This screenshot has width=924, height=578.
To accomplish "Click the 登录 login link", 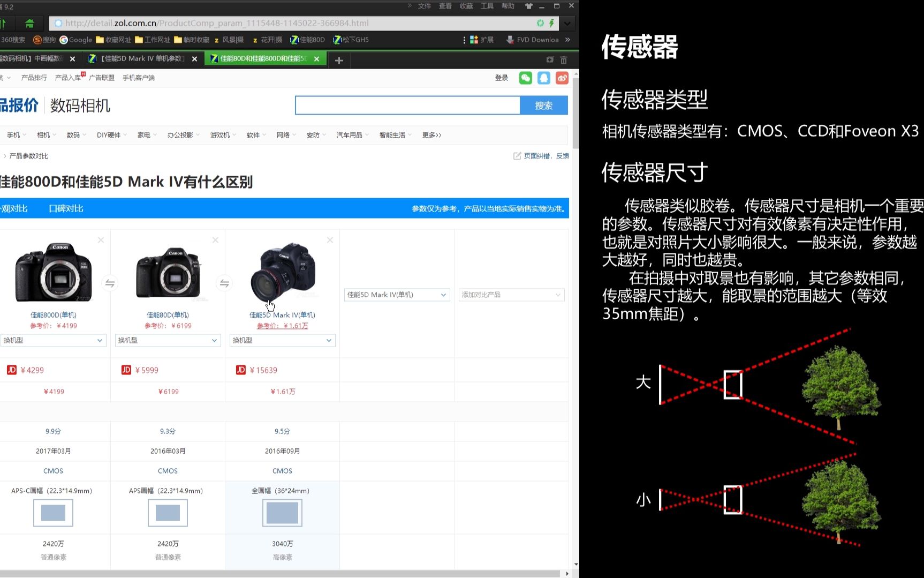I will pos(502,78).
